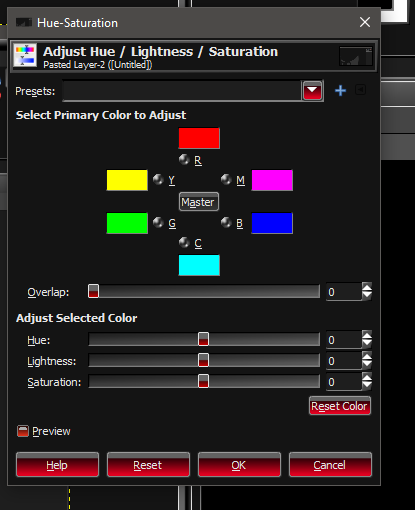415x510 pixels.
Task: Toggle the Preview checkbox
Action: (23, 431)
